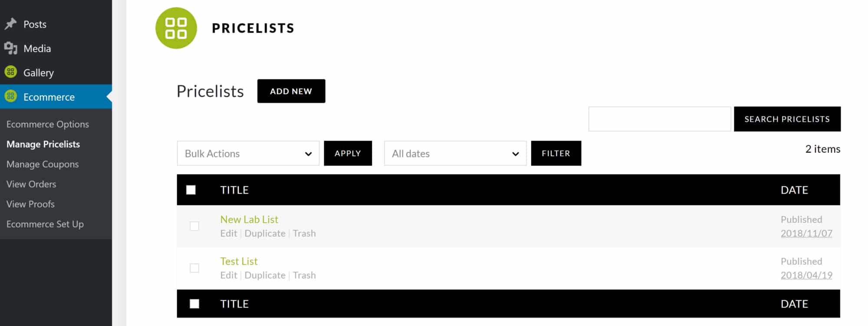868x326 pixels.
Task: Open Manage Coupons in the submenu
Action: pyautogui.click(x=43, y=164)
